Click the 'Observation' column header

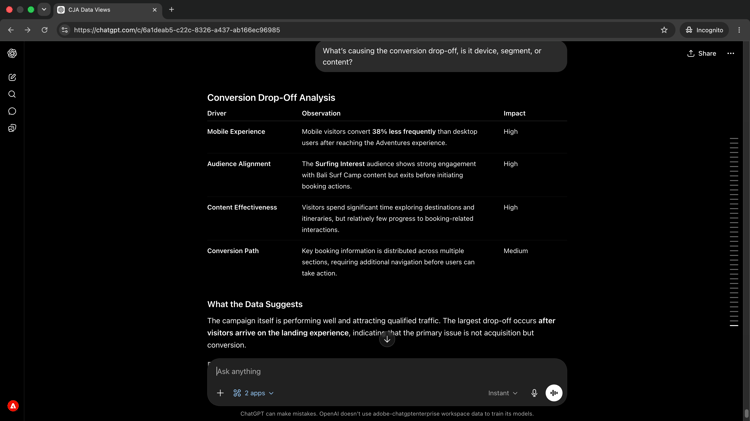[321, 113]
